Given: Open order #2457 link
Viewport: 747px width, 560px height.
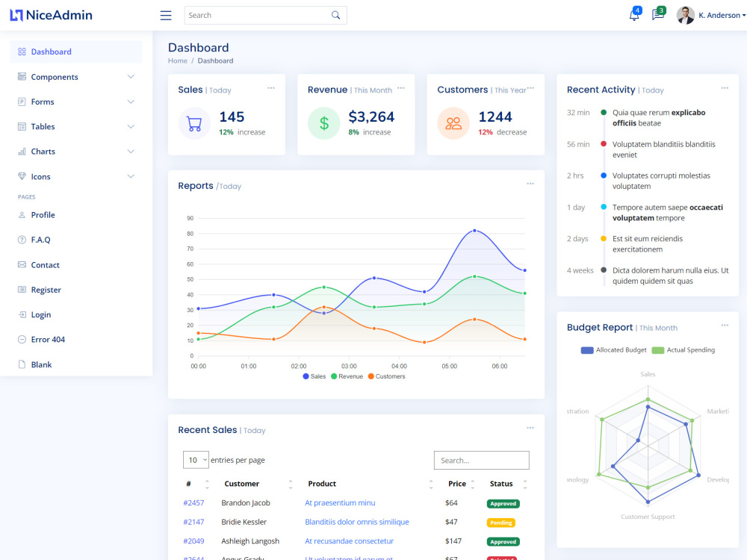Looking at the screenshot, I should click(x=193, y=503).
